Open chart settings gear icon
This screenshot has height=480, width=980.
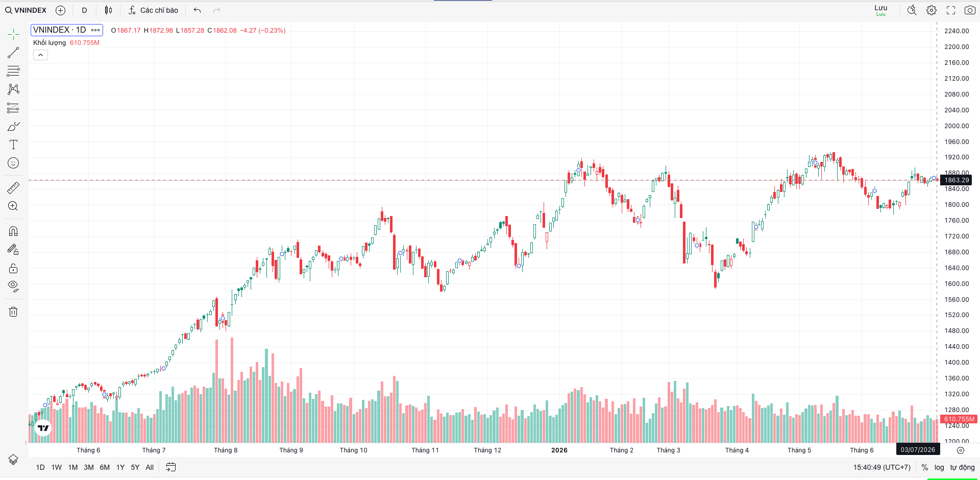(x=932, y=10)
